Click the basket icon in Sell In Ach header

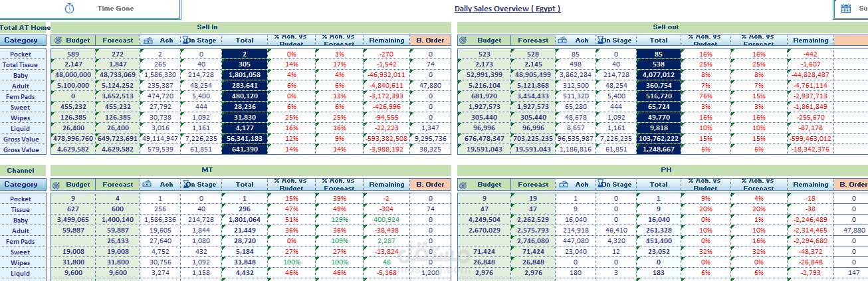click(148, 41)
